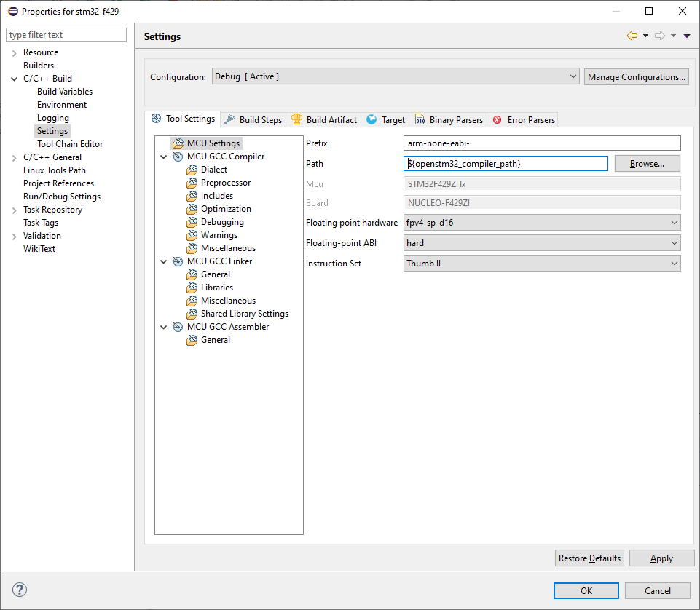The width and height of the screenshot is (700, 610).
Task: Click the Tool Settings tab icon
Action: [x=157, y=118]
